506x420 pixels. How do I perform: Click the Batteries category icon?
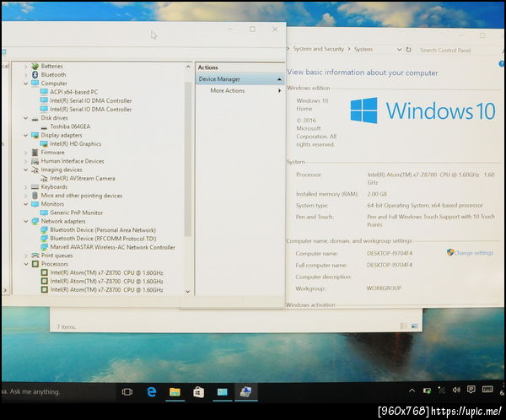(x=35, y=66)
